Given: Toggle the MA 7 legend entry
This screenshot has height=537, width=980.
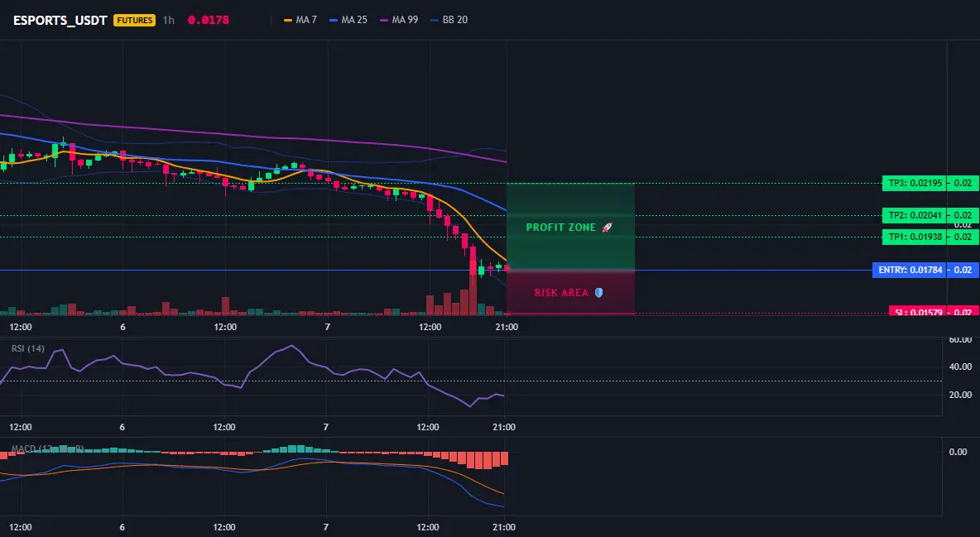Looking at the screenshot, I should pyautogui.click(x=300, y=20).
